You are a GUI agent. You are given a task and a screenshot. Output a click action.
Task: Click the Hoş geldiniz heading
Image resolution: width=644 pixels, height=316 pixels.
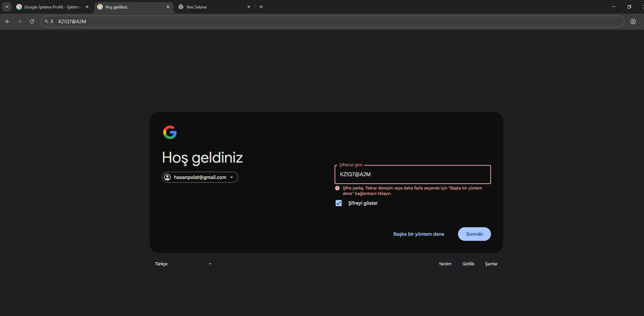coord(202,158)
